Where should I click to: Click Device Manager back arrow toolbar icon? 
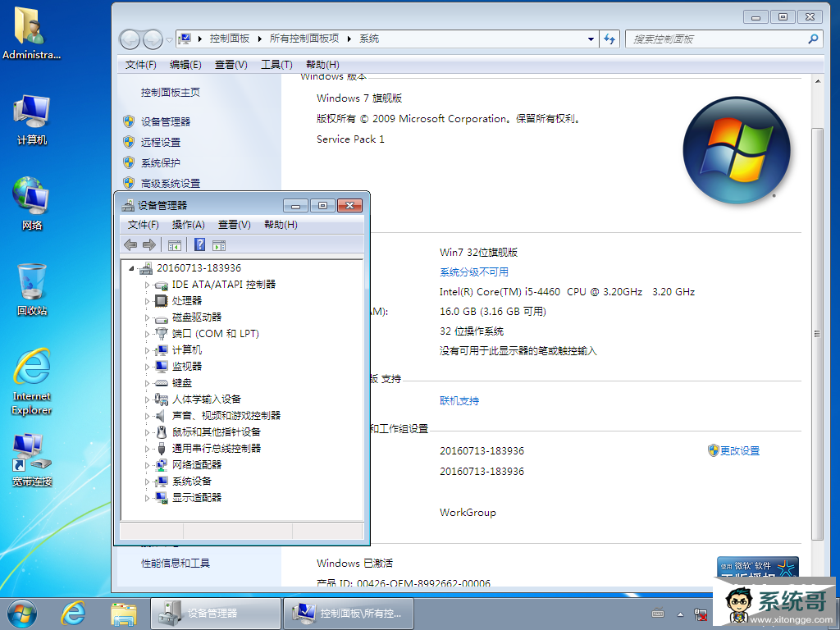coord(130,244)
